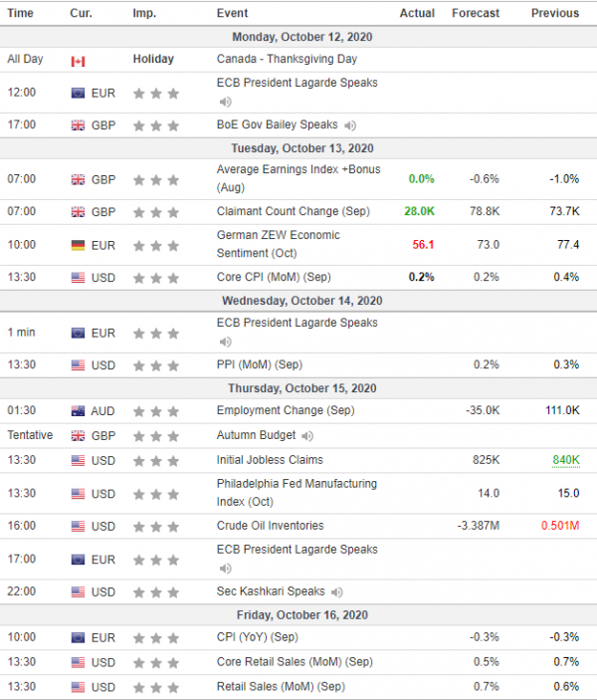Screen dimensions: 597x700
Task: Click the Australian flag next to AUD
Action: [x=78, y=411]
